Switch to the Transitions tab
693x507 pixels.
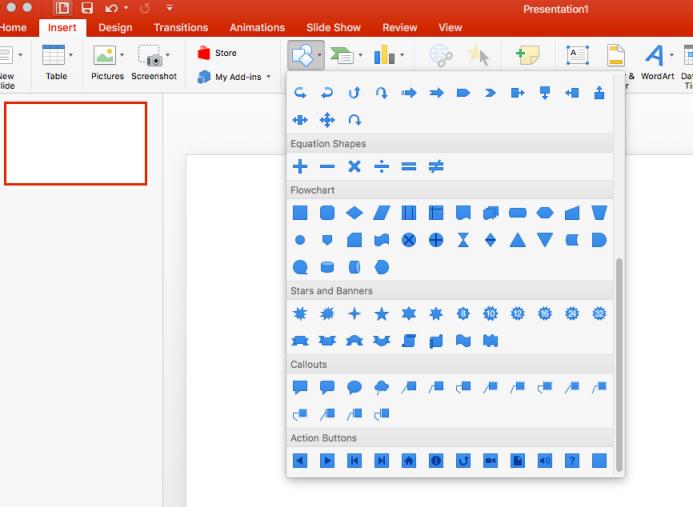(x=181, y=27)
